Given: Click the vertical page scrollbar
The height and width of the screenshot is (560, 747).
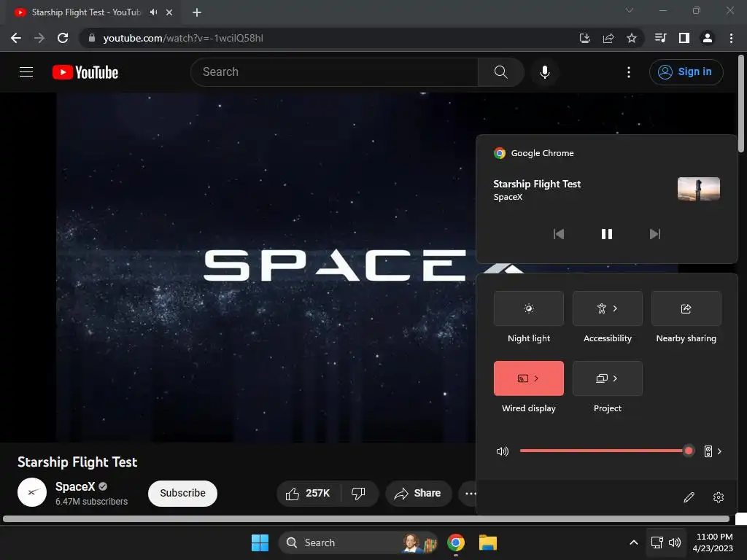Looking at the screenshot, I should (x=741, y=104).
